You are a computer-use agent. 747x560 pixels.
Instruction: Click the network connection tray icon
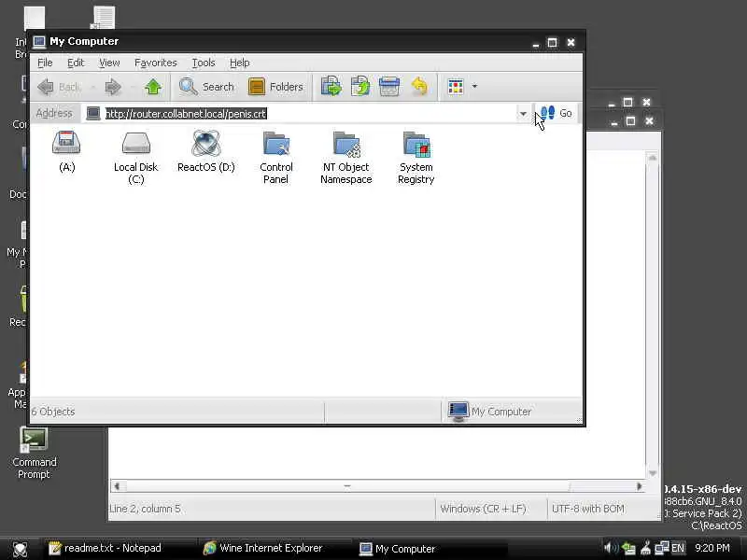pyautogui.click(x=662, y=548)
